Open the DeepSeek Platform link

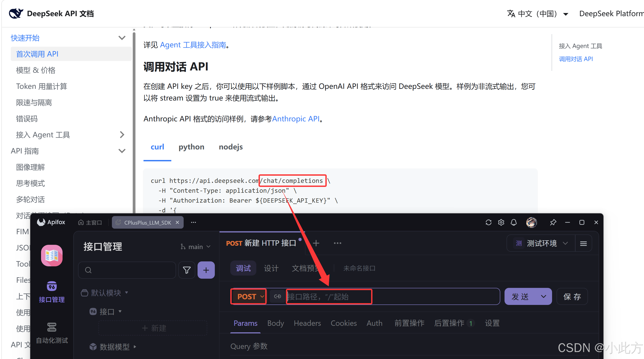point(611,13)
